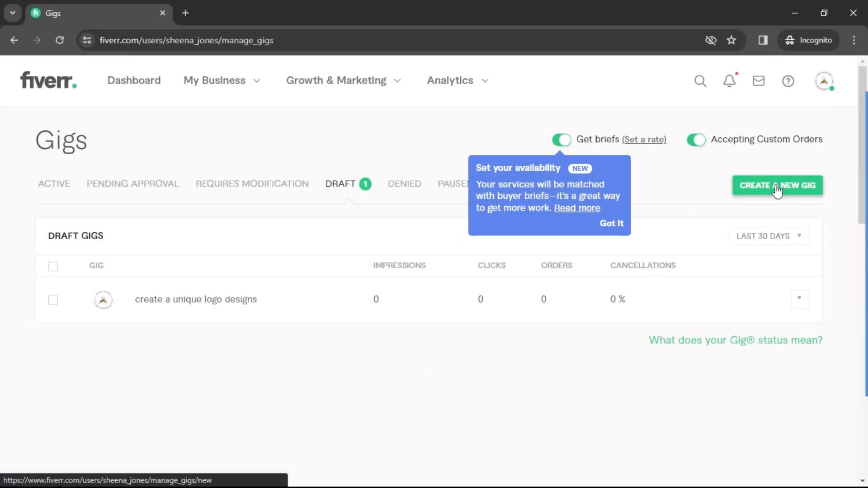The height and width of the screenshot is (488, 868).
Task: Select the Draft tab
Action: (x=348, y=184)
